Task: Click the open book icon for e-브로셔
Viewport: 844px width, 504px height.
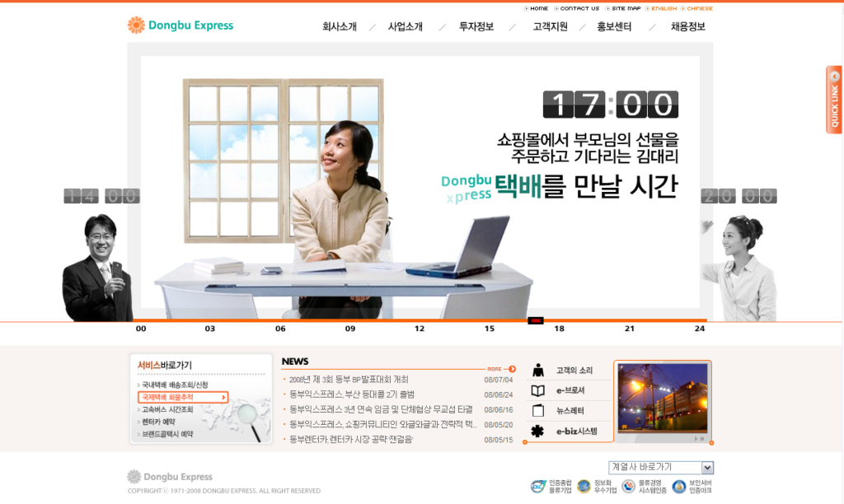Action: coord(537,390)
